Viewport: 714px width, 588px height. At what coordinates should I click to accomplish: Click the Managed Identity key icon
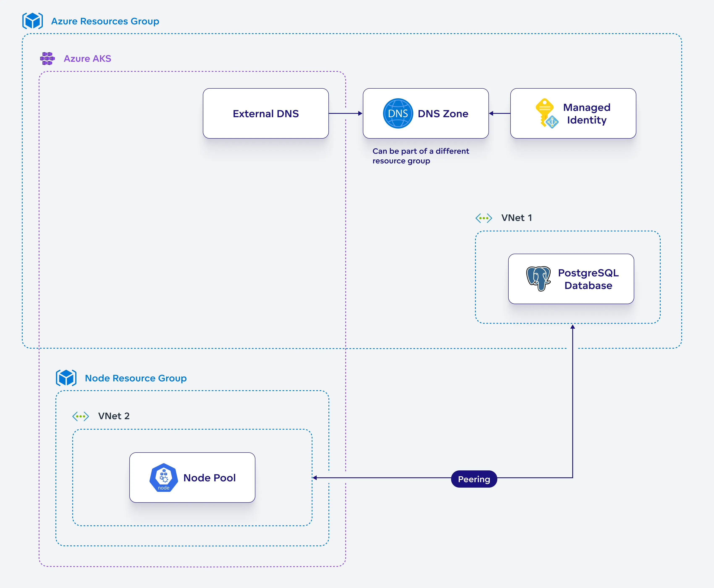(547, 113)
